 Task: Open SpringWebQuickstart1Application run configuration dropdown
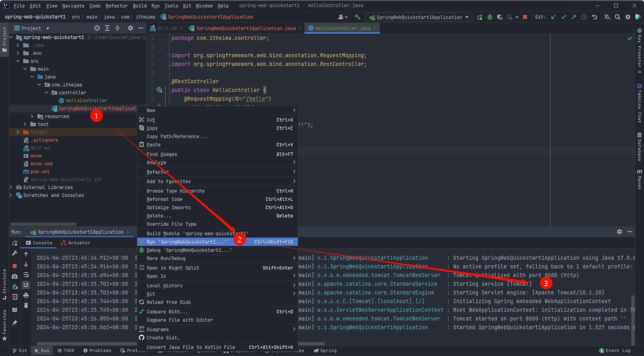(x=419, y=17)
